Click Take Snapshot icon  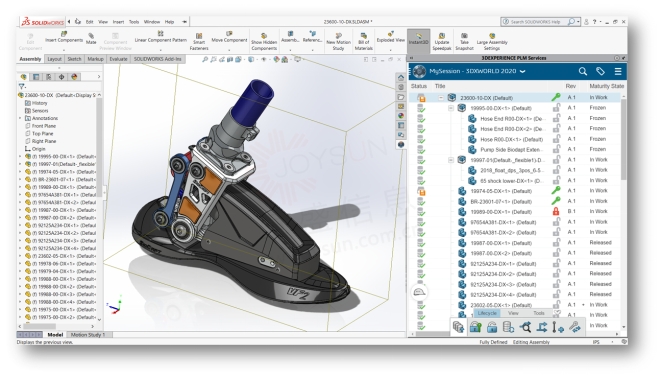[464, 41]
